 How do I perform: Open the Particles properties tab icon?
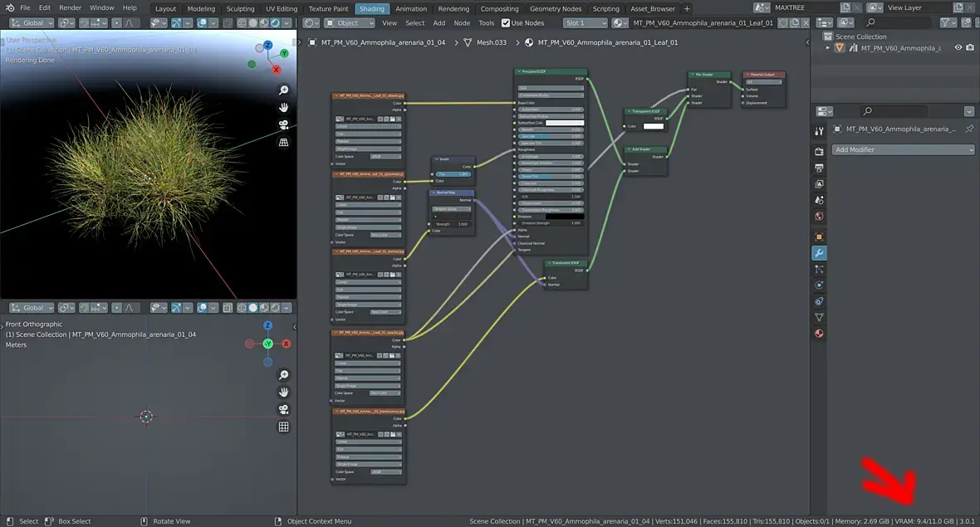[819, 269]
